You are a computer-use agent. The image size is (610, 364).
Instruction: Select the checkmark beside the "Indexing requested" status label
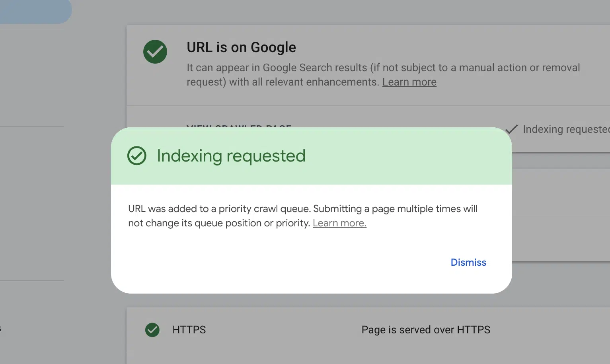pyautogui.click(x=511, y=129)
